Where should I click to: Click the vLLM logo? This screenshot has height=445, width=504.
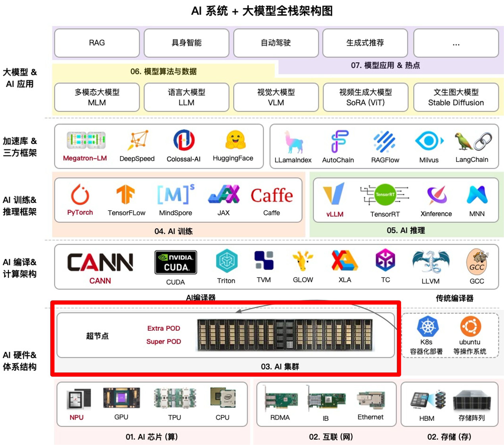(x=334, y=194)
